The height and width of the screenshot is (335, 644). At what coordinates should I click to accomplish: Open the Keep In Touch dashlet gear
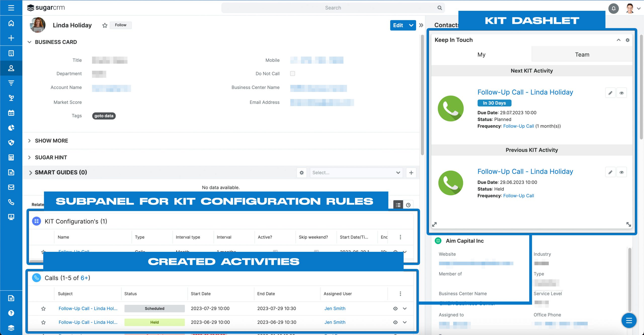tap(627, 40)
